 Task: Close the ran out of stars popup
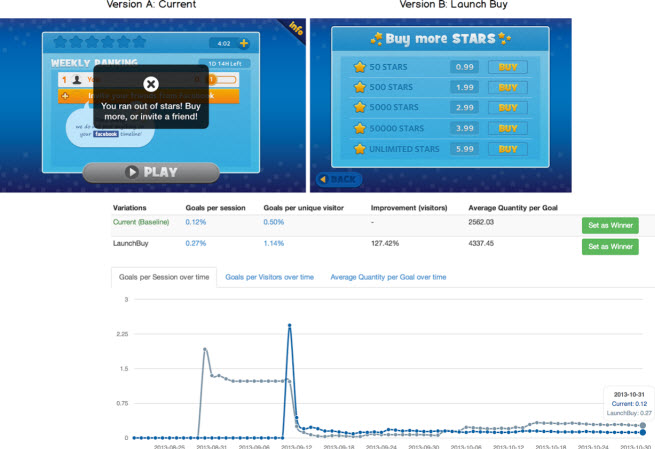click(151, 84)
